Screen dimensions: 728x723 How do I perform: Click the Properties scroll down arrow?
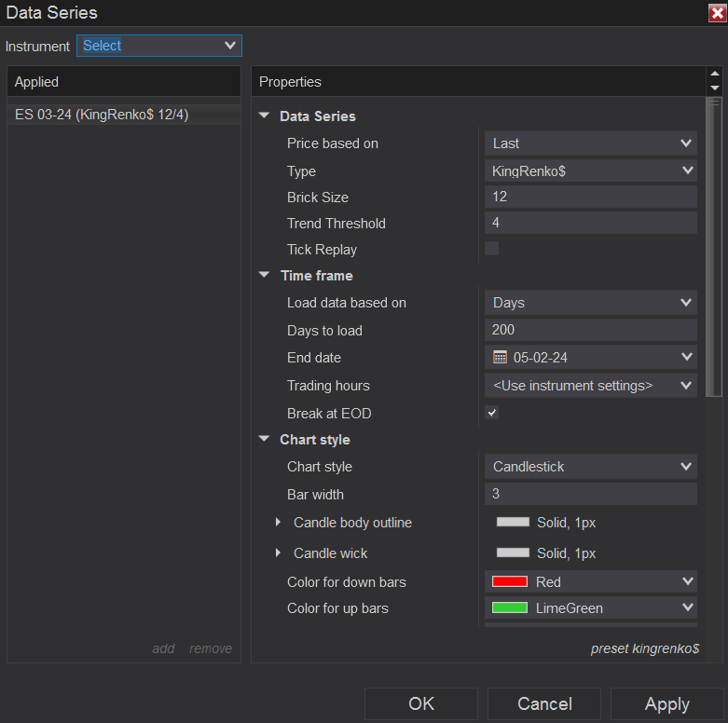715,88
